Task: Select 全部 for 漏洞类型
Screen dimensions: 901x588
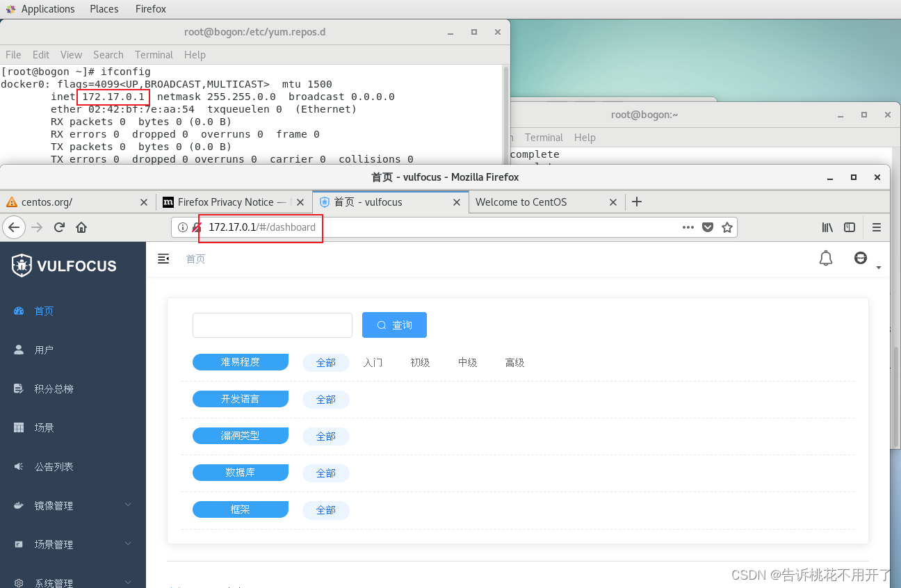Action: pyautogui.click(x=326, y=436)
